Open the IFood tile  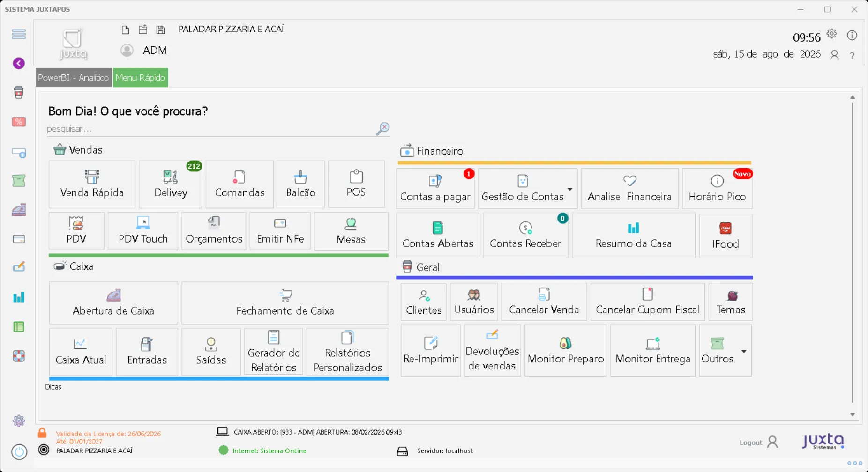[x=726, y=236]
